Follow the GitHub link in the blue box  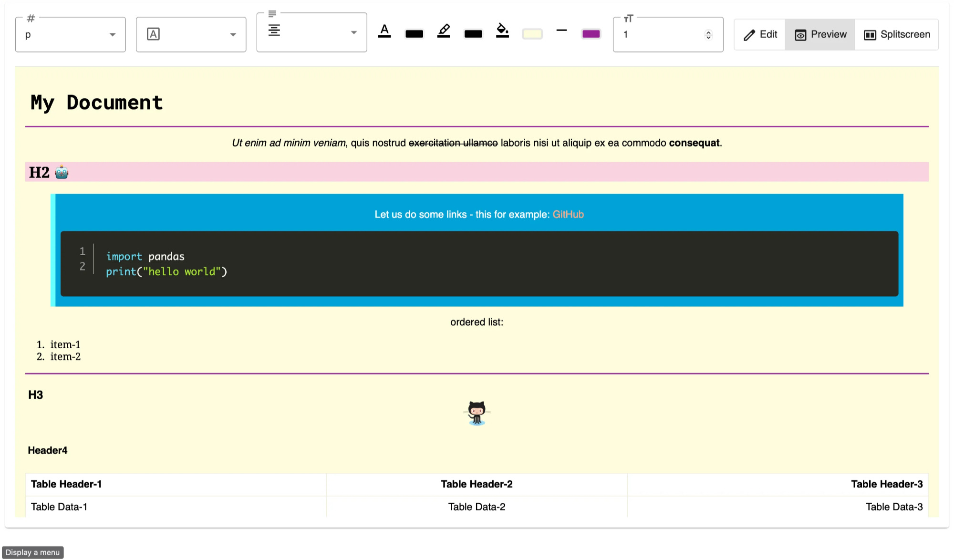[x=569, y=215]
